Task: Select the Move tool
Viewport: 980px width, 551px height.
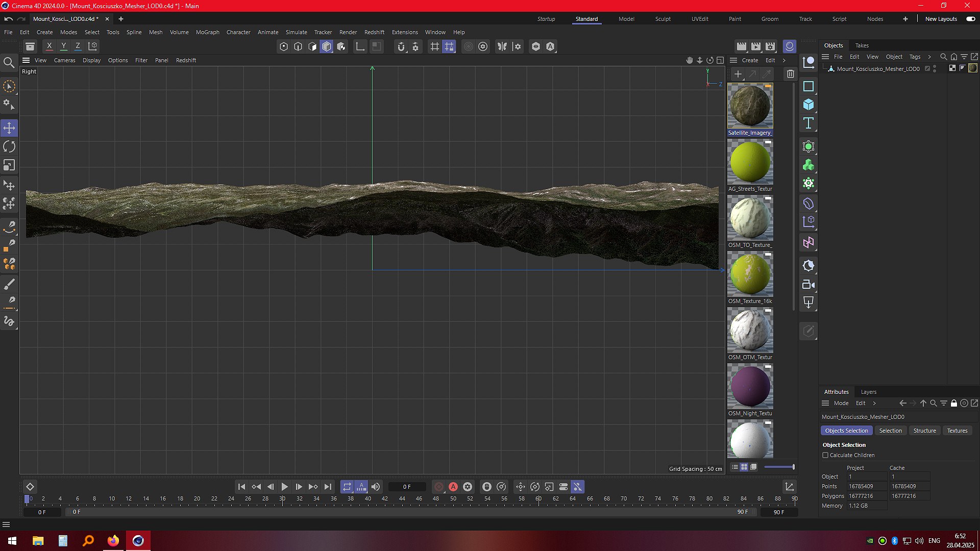Action: click(9, 128)
